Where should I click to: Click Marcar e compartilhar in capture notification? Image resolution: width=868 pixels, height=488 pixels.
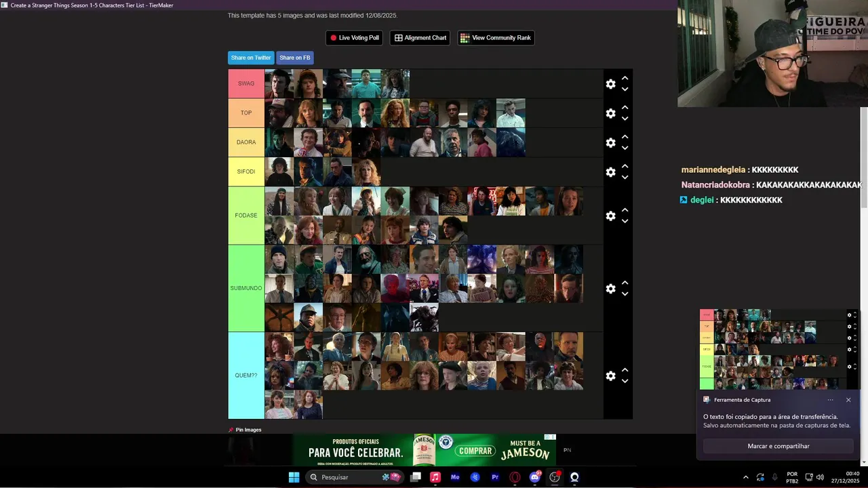pos(778,446)
